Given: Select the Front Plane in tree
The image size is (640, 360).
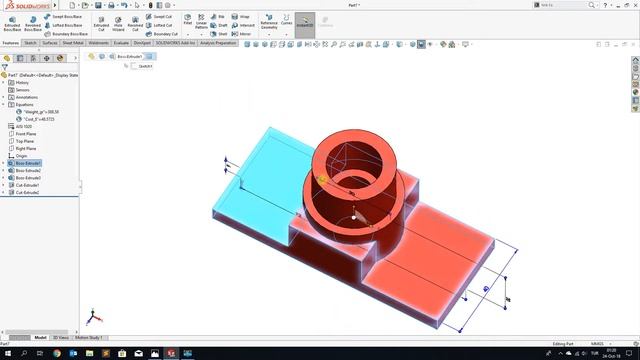Looking at the screenshot, I should [x=22, y=134].
